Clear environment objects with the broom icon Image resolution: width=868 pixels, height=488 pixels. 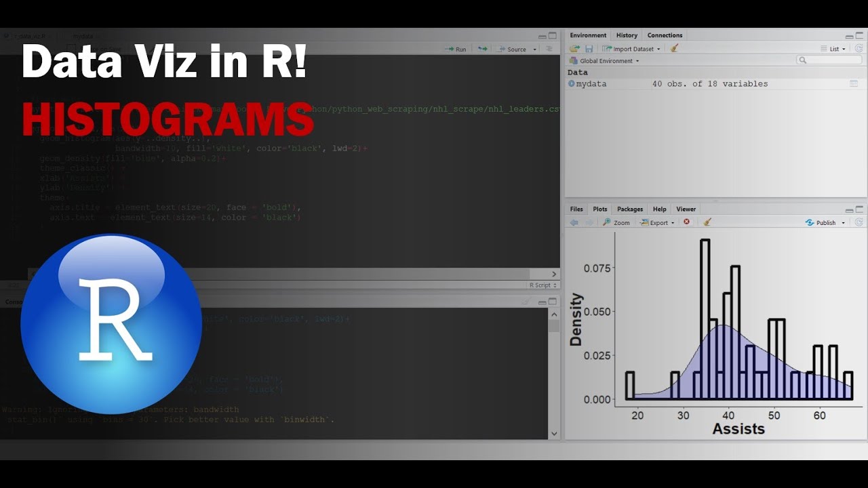pyautogui.click(x=674, y=49)
